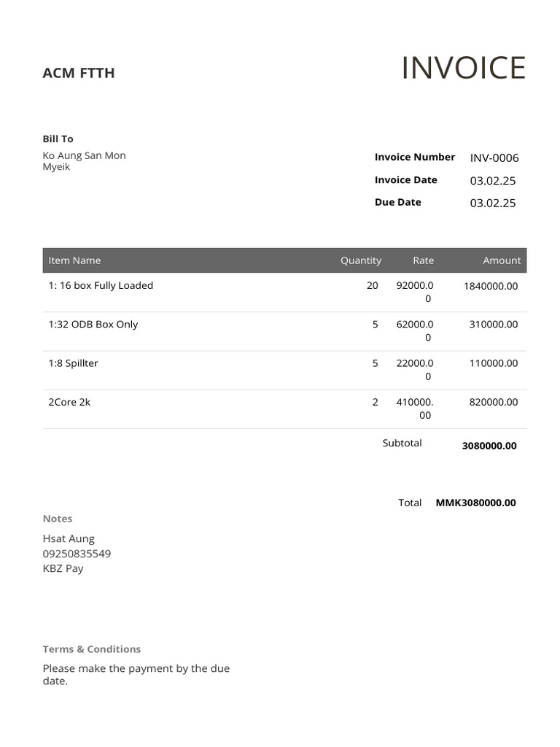Click the Bill To label
This screenshot has height=747, width=560.
[x=58, y=139]
